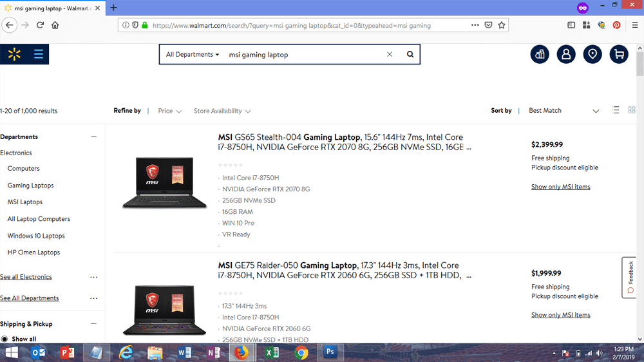Screen dimensions: 644x362
Task: Click the Pinterest extension icon
Action: coord(616,25)
